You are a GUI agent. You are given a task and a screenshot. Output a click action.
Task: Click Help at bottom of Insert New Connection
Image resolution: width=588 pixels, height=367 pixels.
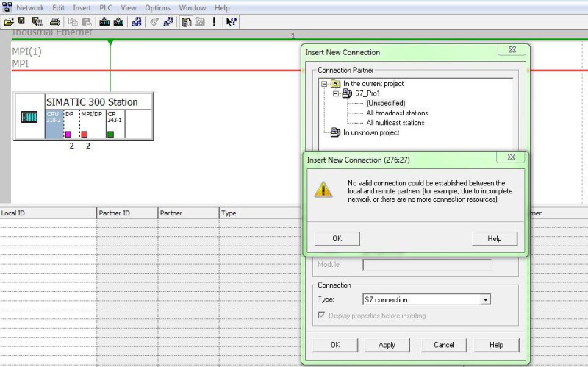pyautogui.click(x=496, y=345)
